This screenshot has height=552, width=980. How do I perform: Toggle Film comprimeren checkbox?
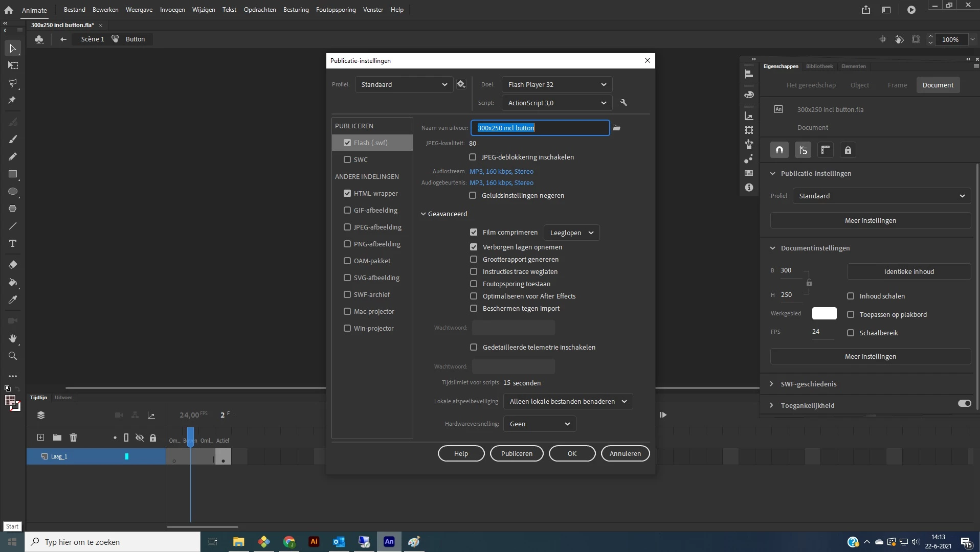[x=474, y=232]
